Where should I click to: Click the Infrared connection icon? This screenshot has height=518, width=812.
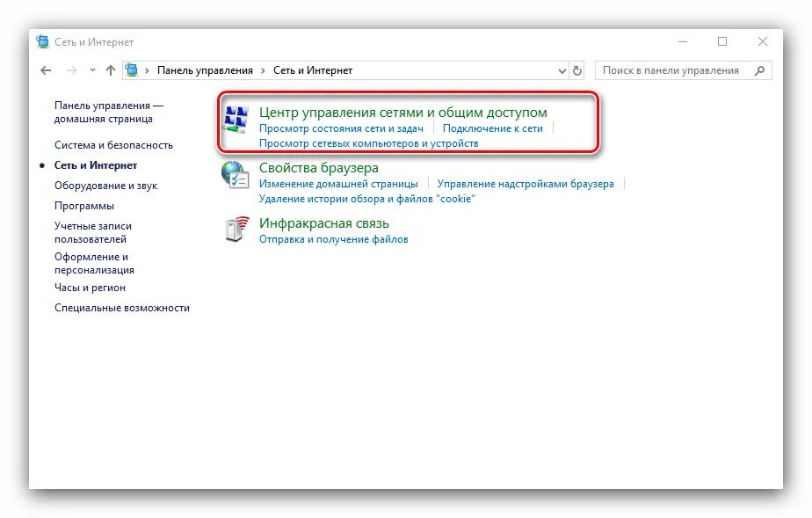pyautogui.click(x=236, y=230)
